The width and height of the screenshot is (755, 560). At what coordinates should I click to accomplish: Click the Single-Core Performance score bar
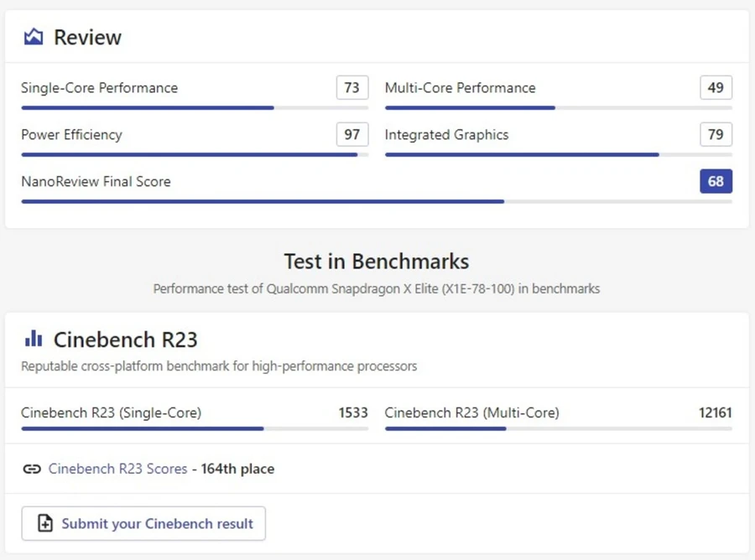pos(195,108)
